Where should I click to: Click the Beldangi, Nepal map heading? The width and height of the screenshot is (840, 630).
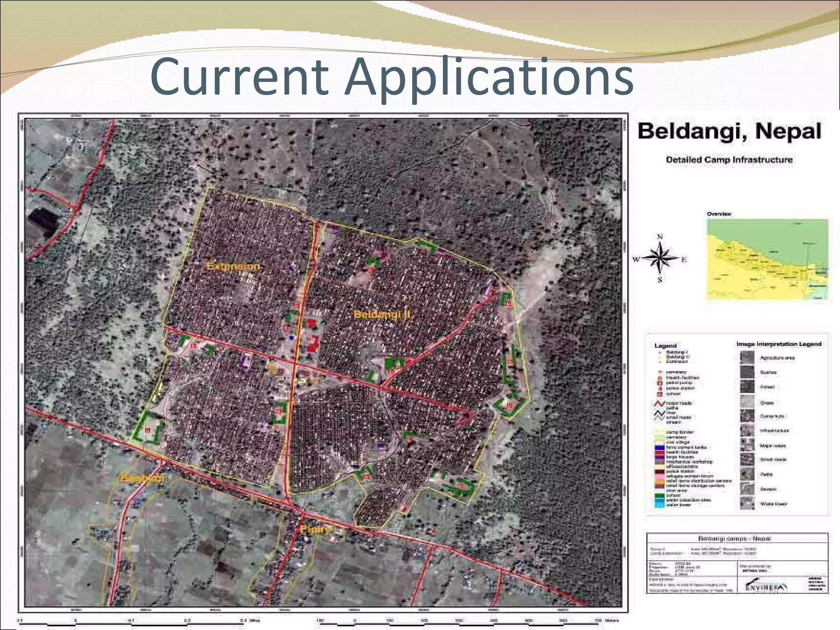[x=729, y=131]
